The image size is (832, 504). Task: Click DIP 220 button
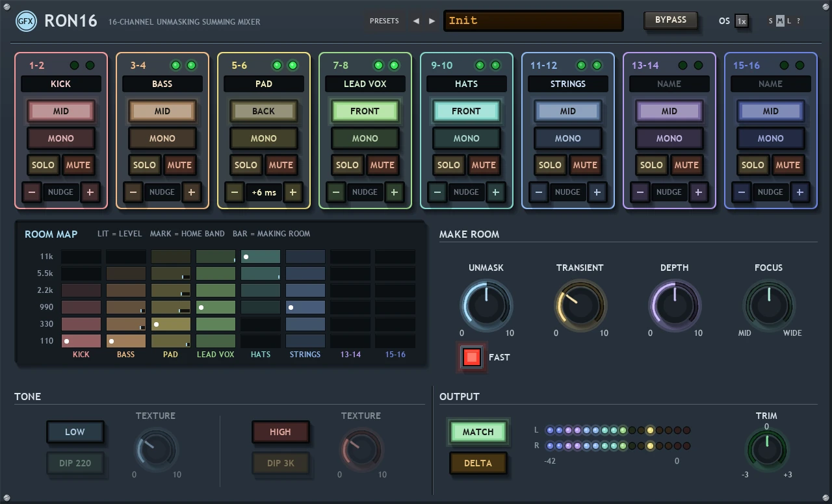click(x=75, y=463)
